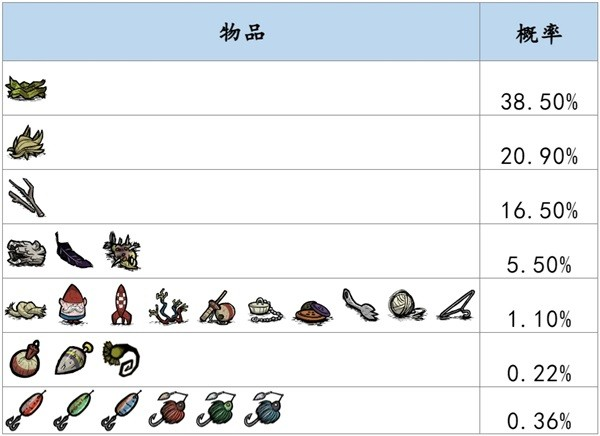
Task: Select the cut grass icon
Action: (x=26, y=143)
